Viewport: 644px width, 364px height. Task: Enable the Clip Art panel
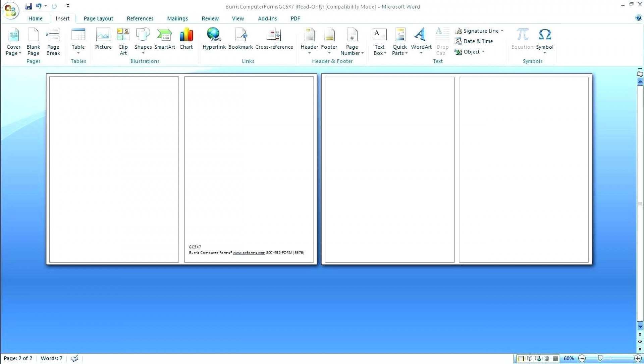[x=123, y=41]
